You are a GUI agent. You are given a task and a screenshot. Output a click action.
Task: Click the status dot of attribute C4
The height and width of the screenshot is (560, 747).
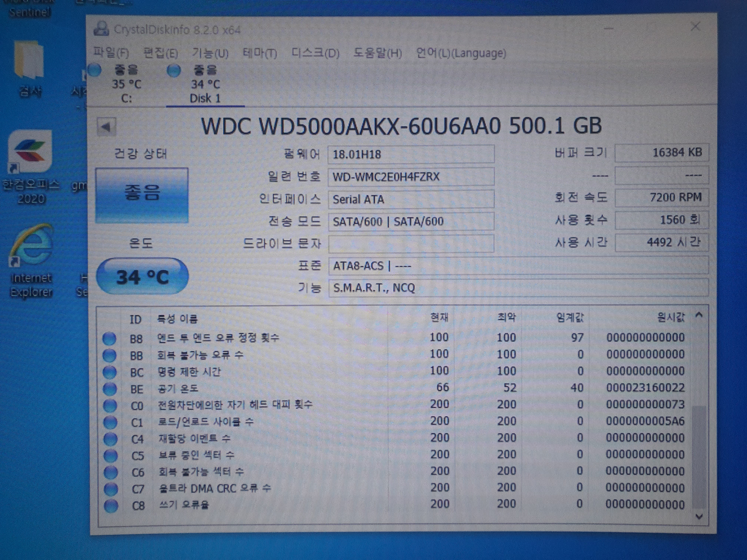click(x=110, y=439)
